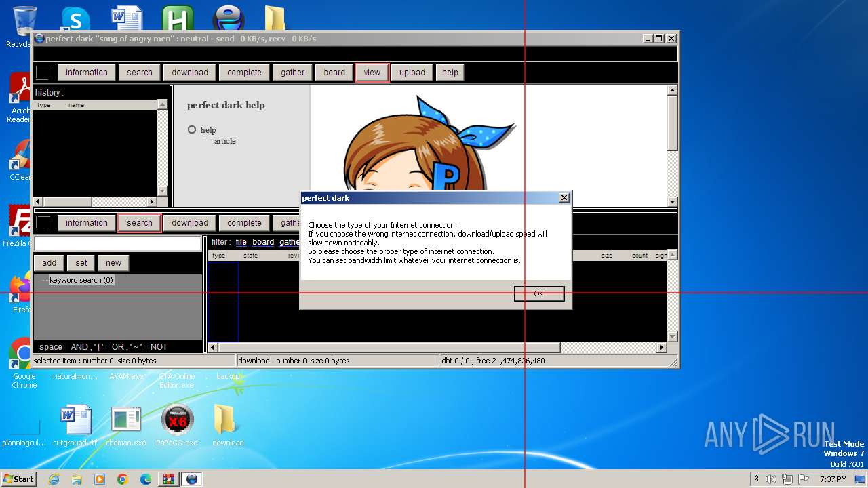This screenshot has width=868, height=488.
Task: Open Windows Media Player from taskbar
Action: (100, 479)
